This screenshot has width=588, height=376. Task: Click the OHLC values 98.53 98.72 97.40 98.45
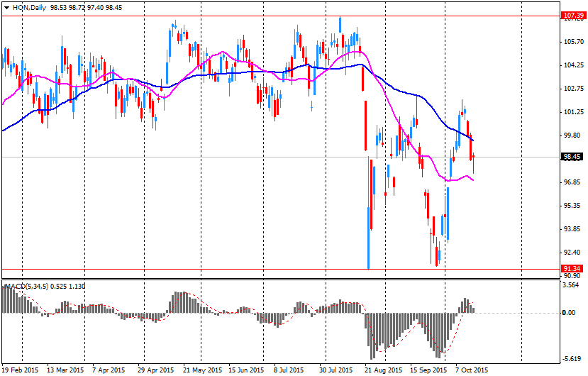tap(87, 8)
